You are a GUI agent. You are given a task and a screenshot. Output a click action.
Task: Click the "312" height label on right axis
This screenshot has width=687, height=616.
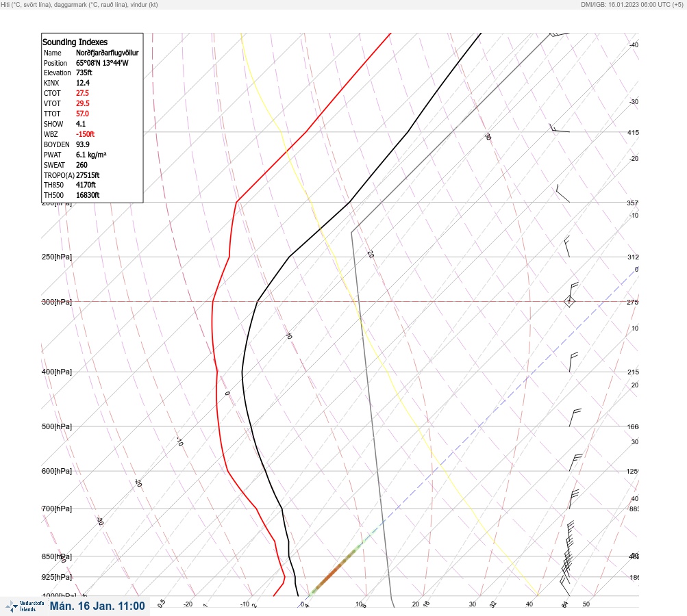(x=633, y=257)
